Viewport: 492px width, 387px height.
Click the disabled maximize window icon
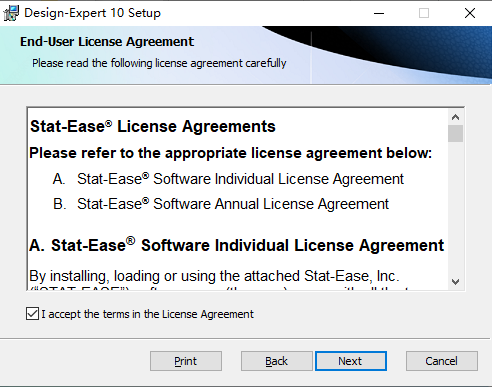click(x=424, y=13)
